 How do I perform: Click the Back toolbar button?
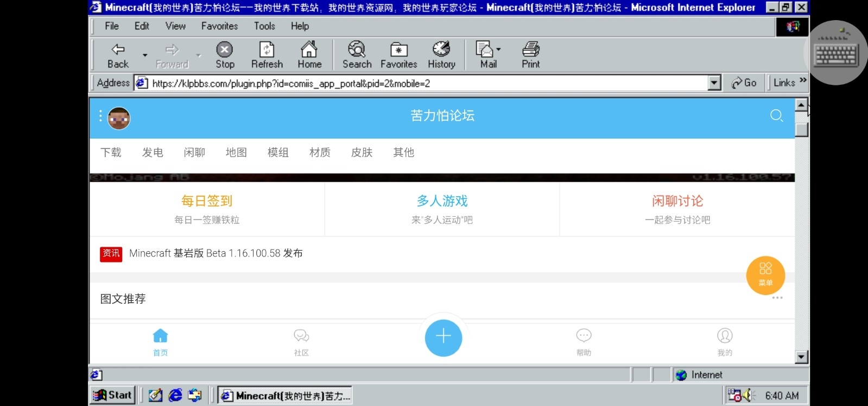point(118,55)
